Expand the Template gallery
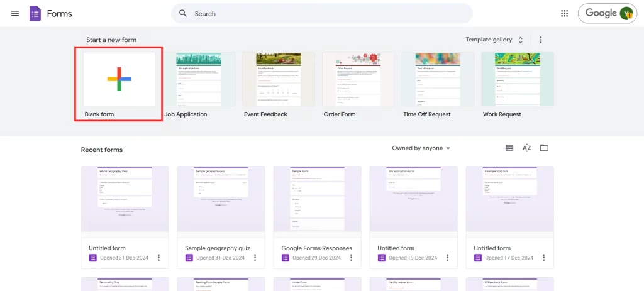The image size is (644, 291). (494, 40)
